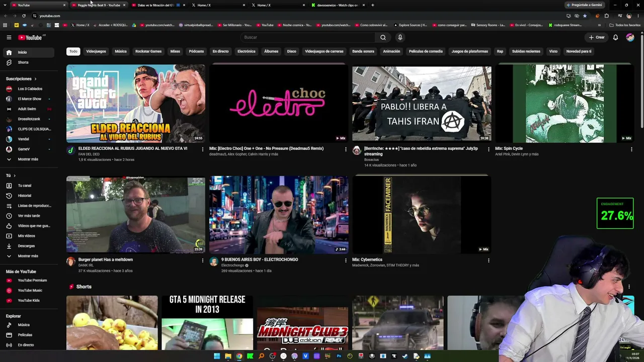Open more options for the Mix: Cybernetics card

489,260
